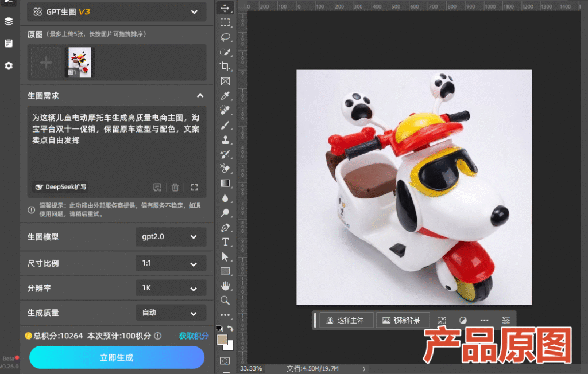Open the white background color swatch

click(230, 346)
